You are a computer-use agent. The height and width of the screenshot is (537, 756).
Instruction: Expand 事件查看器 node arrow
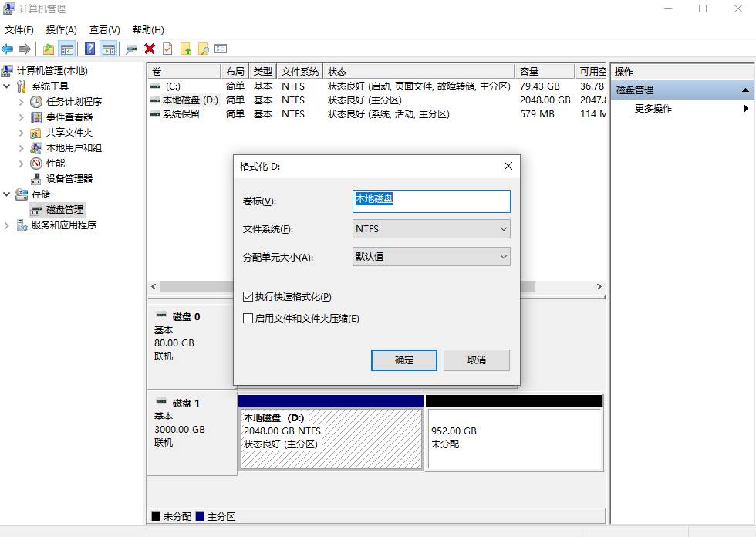pos(22,117)
